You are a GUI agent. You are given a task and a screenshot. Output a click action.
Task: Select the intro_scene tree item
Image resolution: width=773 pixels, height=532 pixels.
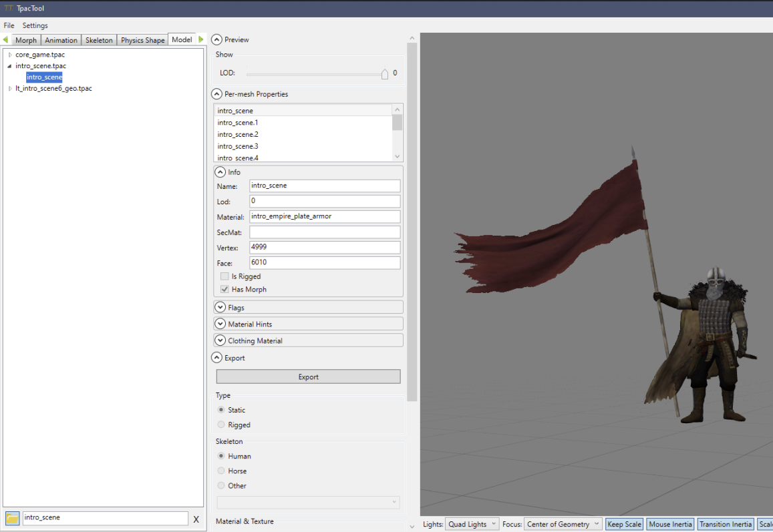coord(44,77)
